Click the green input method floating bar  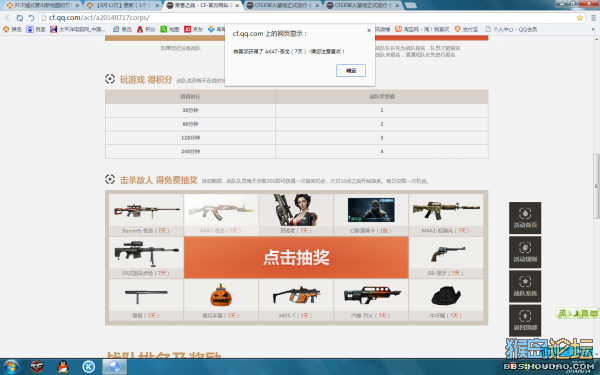[577, 314]
